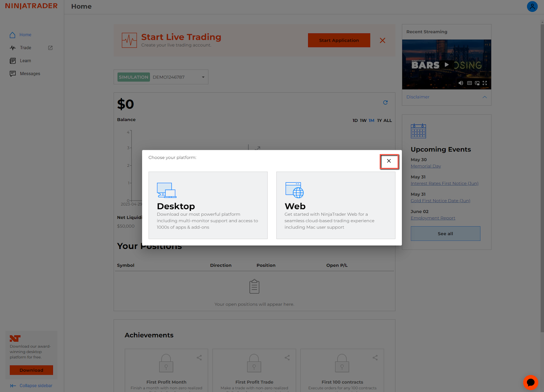Click the Symbol column header

click(126, 265)
